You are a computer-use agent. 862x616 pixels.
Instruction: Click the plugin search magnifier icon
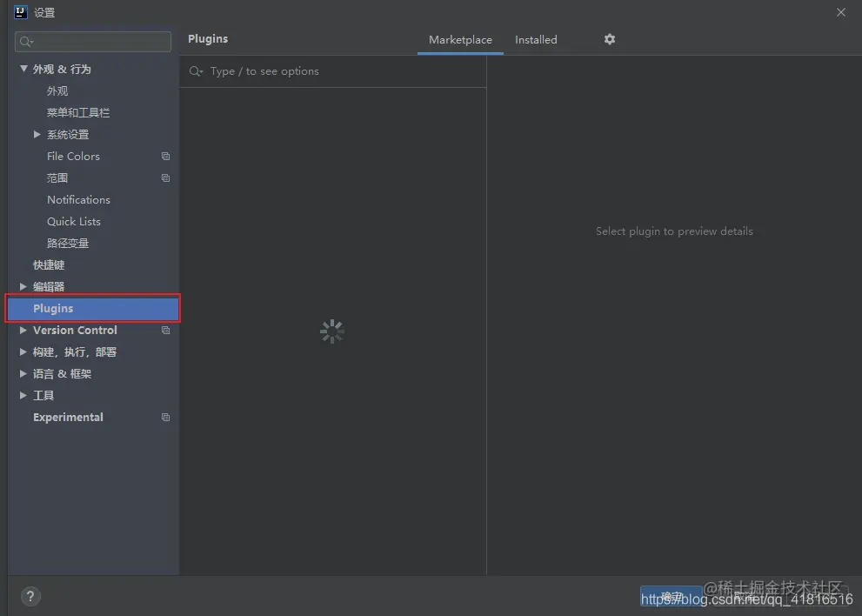(196, 71)
